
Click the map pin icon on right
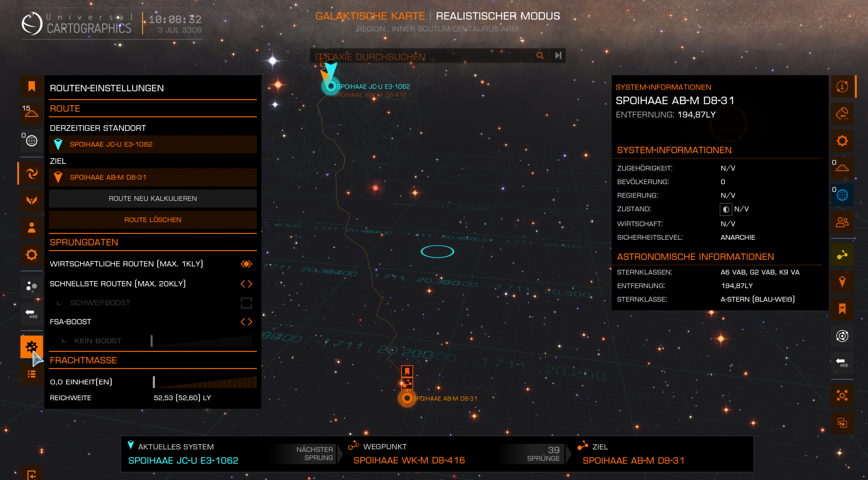pyautogui.click(x=842, y=282)
